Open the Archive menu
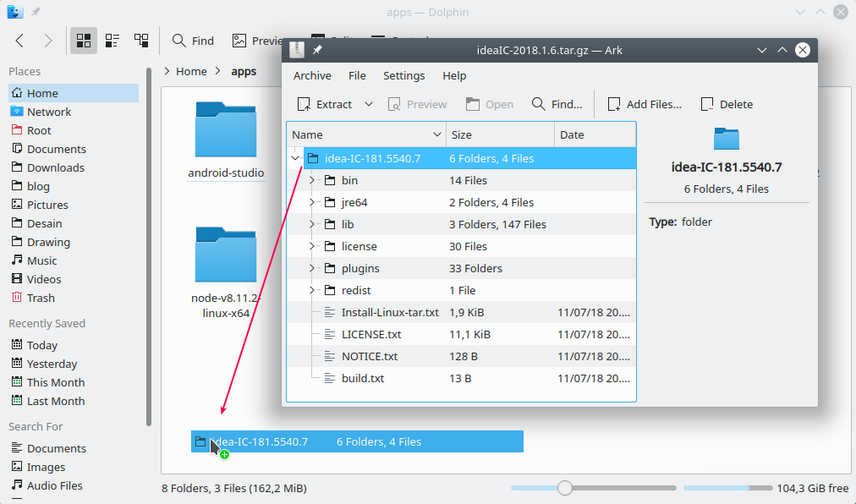856x504 pixels. pos(312,76)
